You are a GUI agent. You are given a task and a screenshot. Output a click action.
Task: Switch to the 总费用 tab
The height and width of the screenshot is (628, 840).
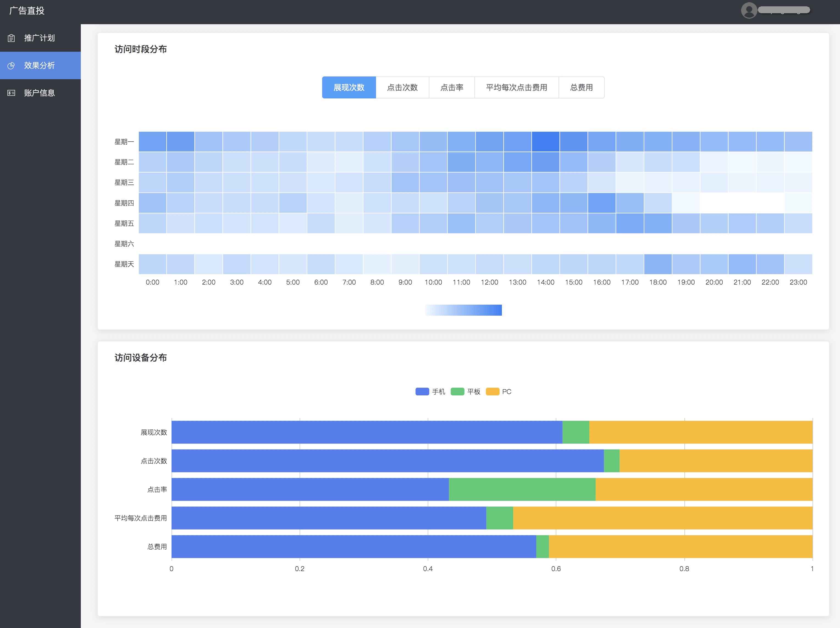[581, 87]
